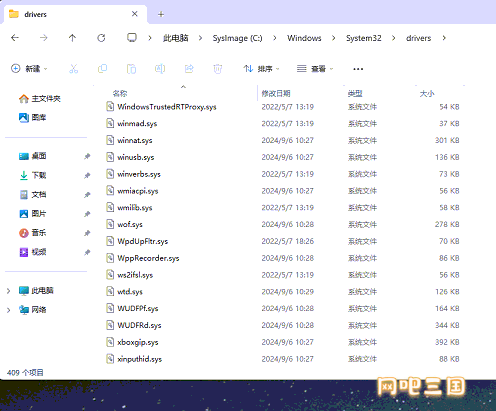Click the Paste toolbar icon
496x411 pixels.
[x=131, y=69]
